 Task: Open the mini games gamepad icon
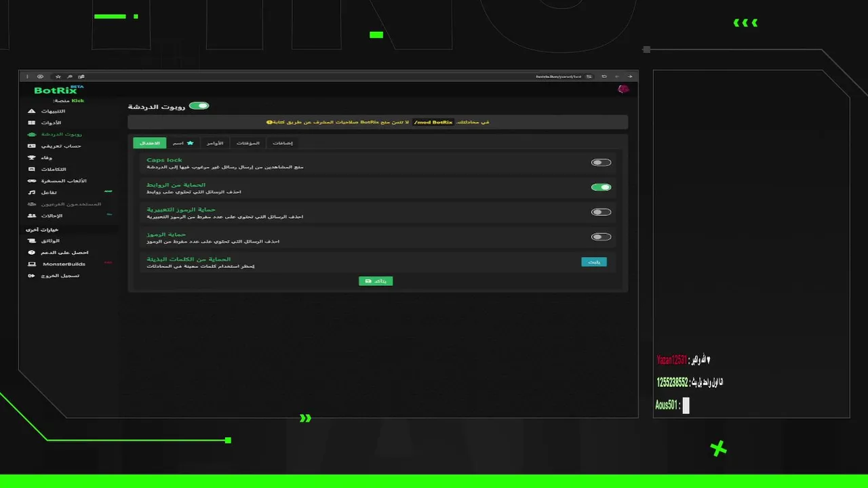click(x=31, y=181)
